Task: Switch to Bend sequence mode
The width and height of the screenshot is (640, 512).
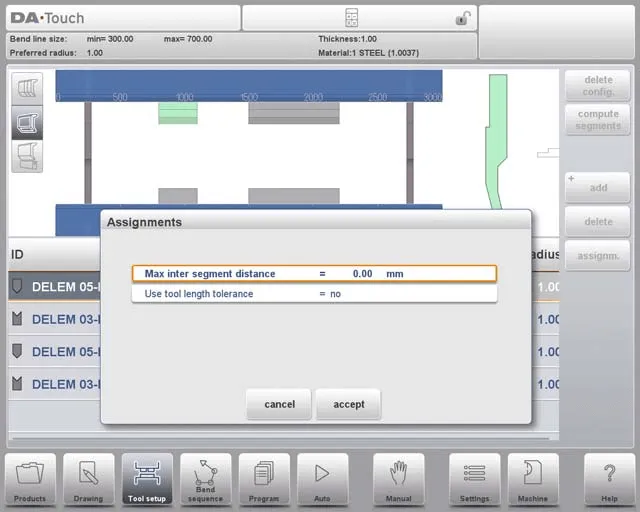Action: tap(205, 479)
